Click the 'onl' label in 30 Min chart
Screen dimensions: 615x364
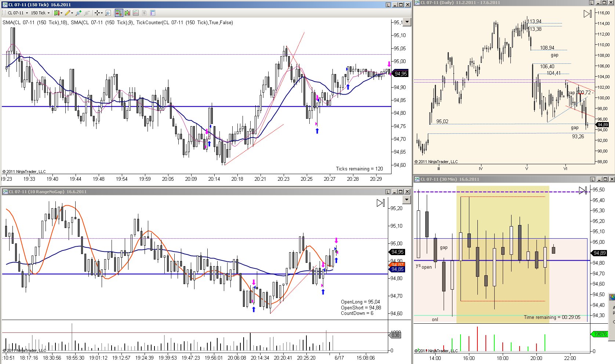pos(435,319)
